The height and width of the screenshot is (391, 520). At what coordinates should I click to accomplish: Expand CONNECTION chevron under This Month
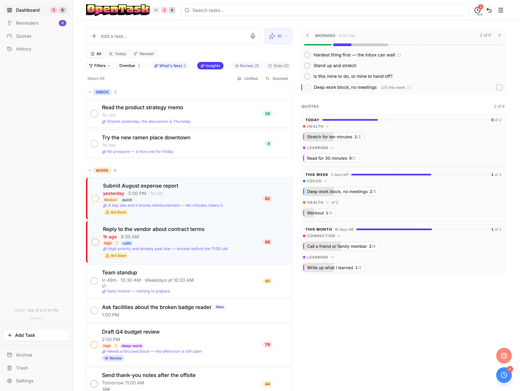coord(339,236)
